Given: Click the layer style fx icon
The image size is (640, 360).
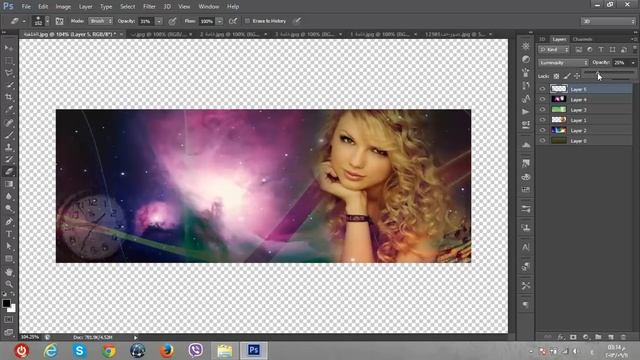Looking at the screenshot, I should (x=561, y=337).
